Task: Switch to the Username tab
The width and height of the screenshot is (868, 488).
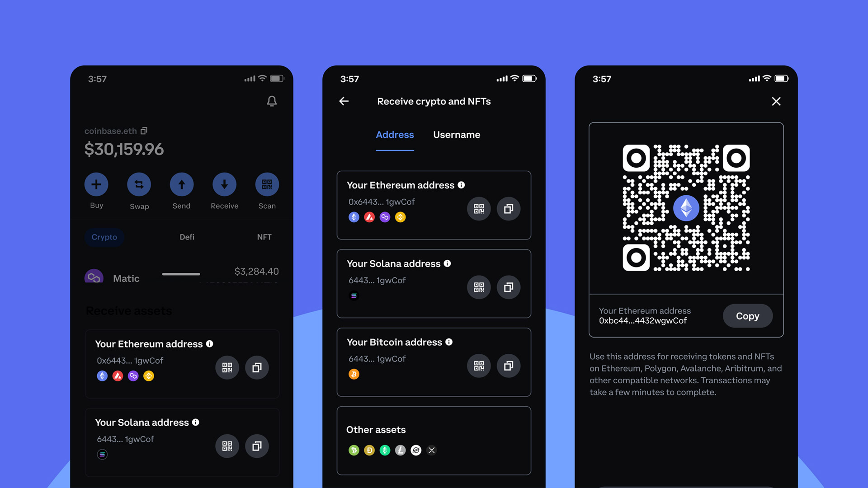Action: click(457, 134)
